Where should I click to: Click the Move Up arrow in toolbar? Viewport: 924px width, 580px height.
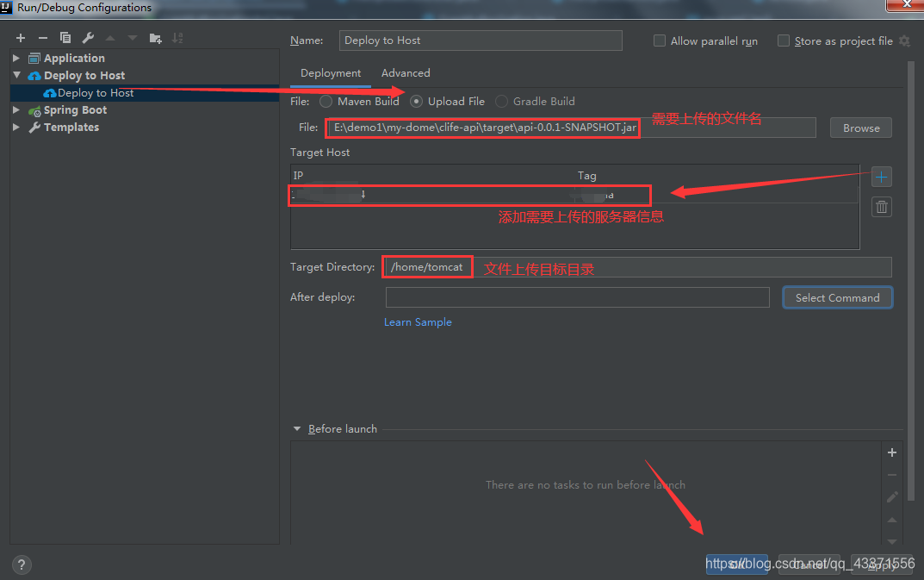(110, 38)
